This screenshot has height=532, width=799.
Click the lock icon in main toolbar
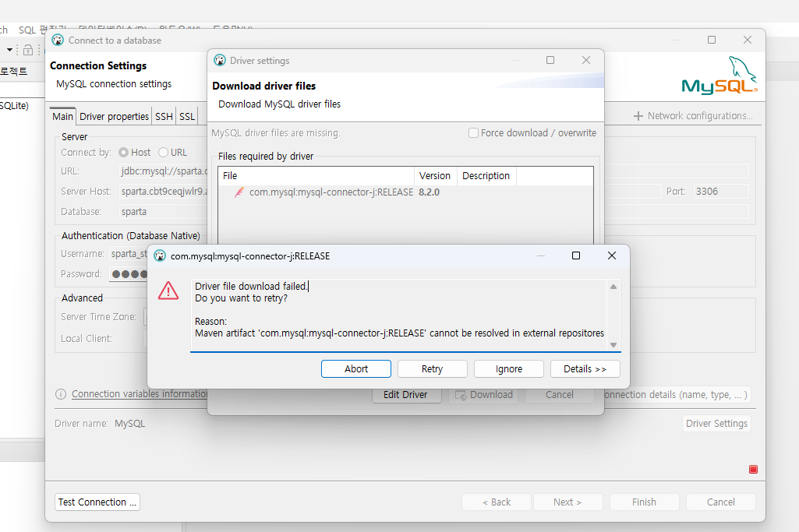point(28,50)
